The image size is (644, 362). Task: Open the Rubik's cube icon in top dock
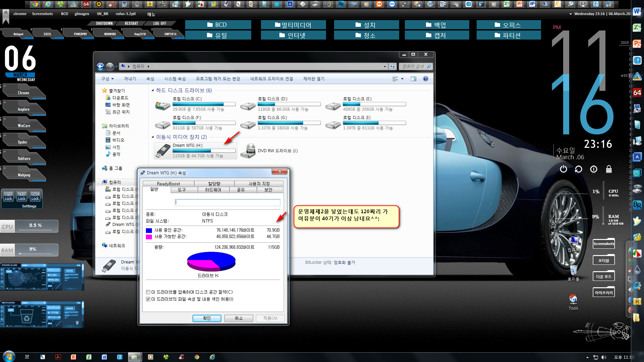pos(163,4)
